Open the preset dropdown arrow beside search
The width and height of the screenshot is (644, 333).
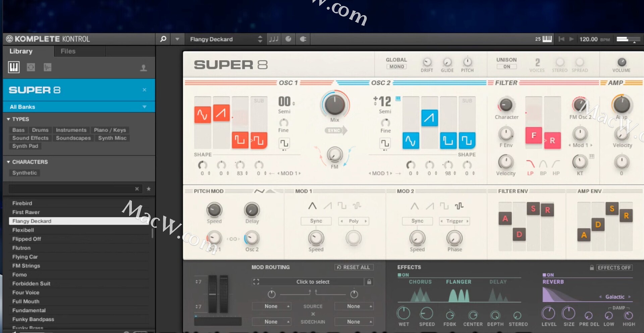pos(177,39)
